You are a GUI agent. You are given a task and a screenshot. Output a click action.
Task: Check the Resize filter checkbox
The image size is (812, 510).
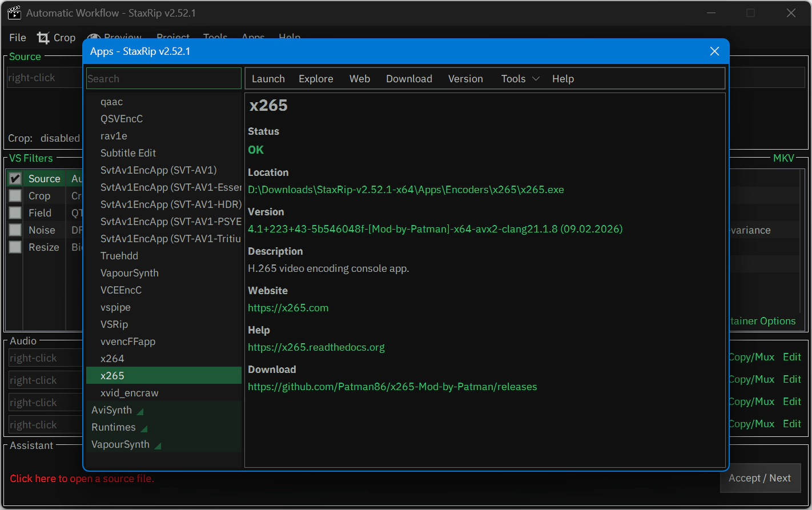click(x=15, y=247)
